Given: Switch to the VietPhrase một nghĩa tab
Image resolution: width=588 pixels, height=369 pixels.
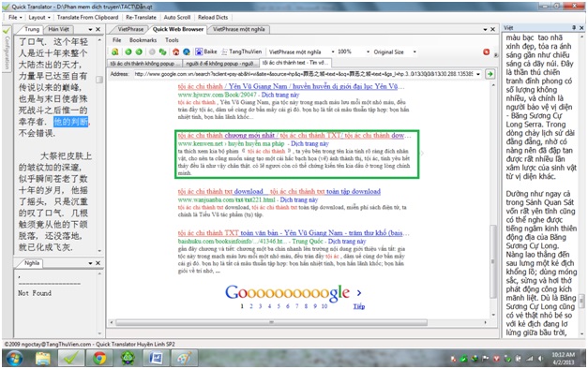Looking at the screenshot, I should point(238,29).
